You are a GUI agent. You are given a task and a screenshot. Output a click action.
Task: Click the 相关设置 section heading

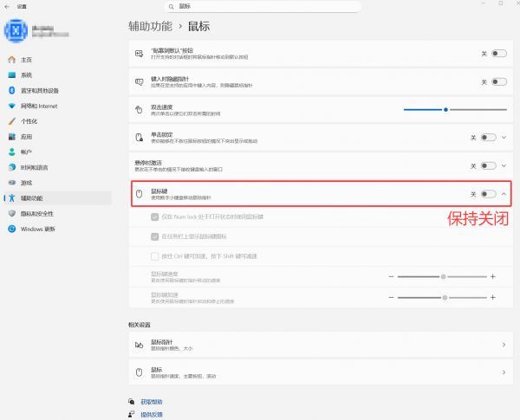click(140, 325)
